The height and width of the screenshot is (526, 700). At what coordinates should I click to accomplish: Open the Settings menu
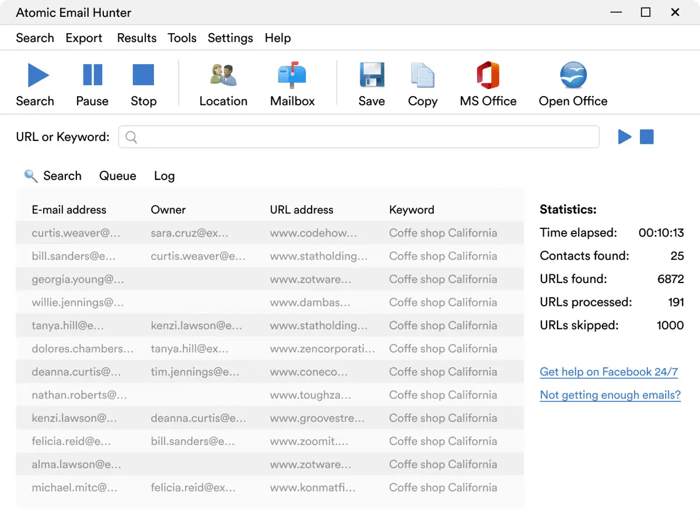[230, 38]
